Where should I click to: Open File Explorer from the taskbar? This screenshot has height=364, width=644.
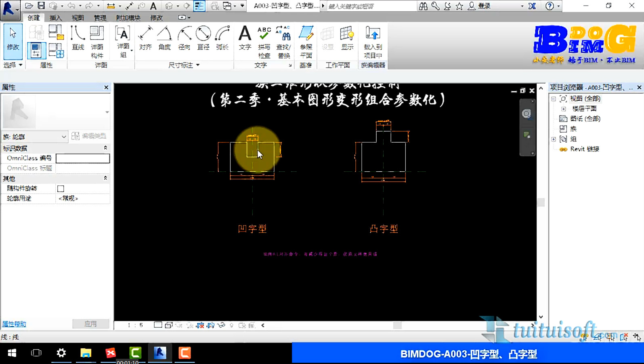click(86, 353)
